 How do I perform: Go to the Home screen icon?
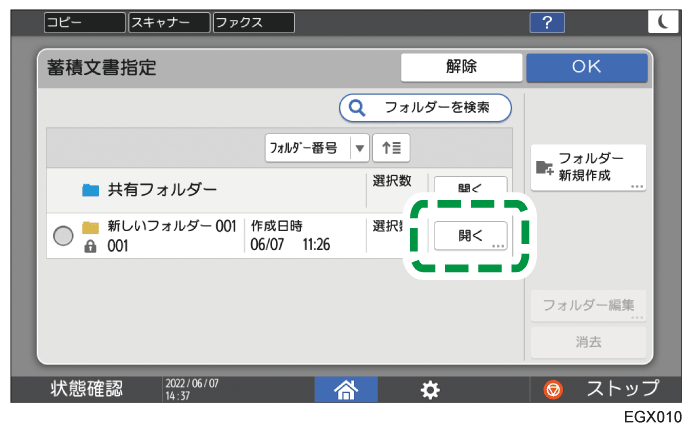pos(346,390)
